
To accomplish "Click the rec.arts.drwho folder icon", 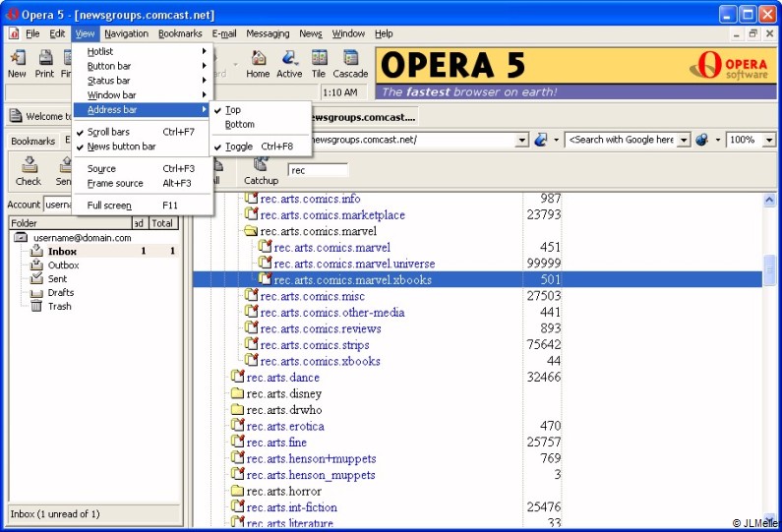I will pyautogui.click(x=237, y=410).
